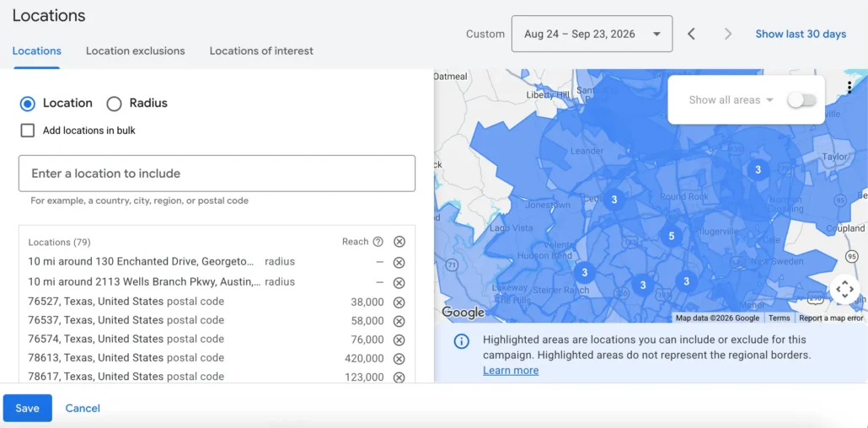This screenshot has width=868, height=428.
Task: Open the Learn more link
Action: (x=511, y=371)
